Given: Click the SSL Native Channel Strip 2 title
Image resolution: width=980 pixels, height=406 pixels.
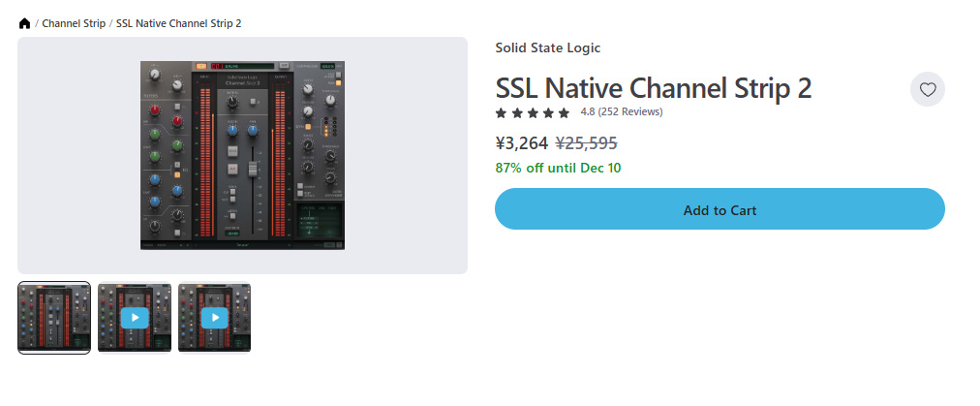Looking at the screenshot, I should point(653,88).
